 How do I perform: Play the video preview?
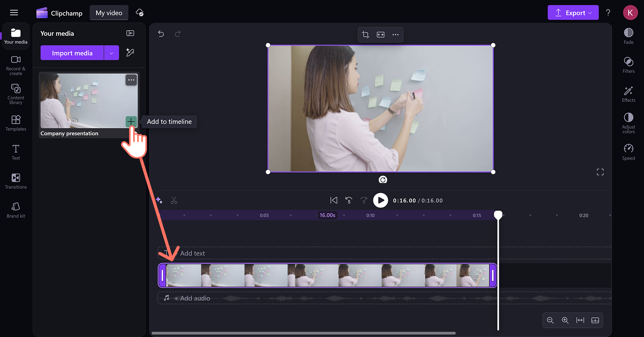381,200
